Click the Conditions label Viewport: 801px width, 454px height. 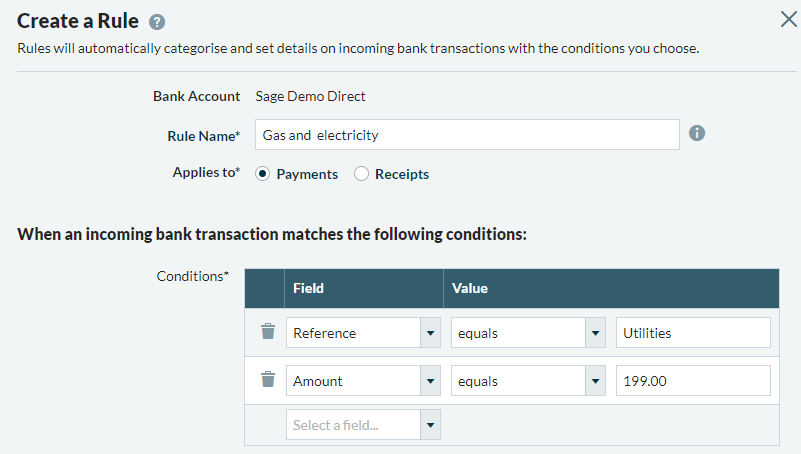click(x=192, y=276)
